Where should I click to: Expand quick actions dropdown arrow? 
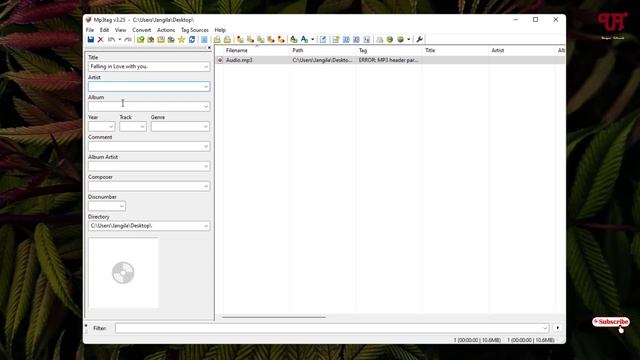[x=313, y=40]
